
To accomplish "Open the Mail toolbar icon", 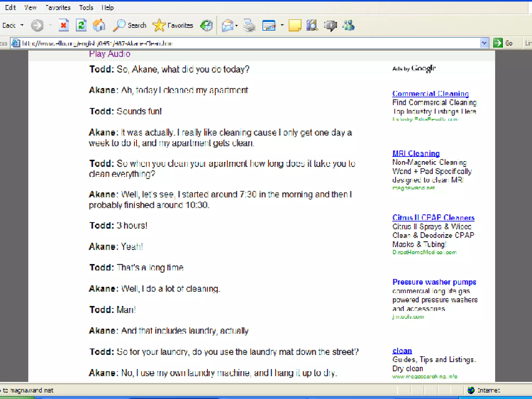I will (x=228, y=25).
